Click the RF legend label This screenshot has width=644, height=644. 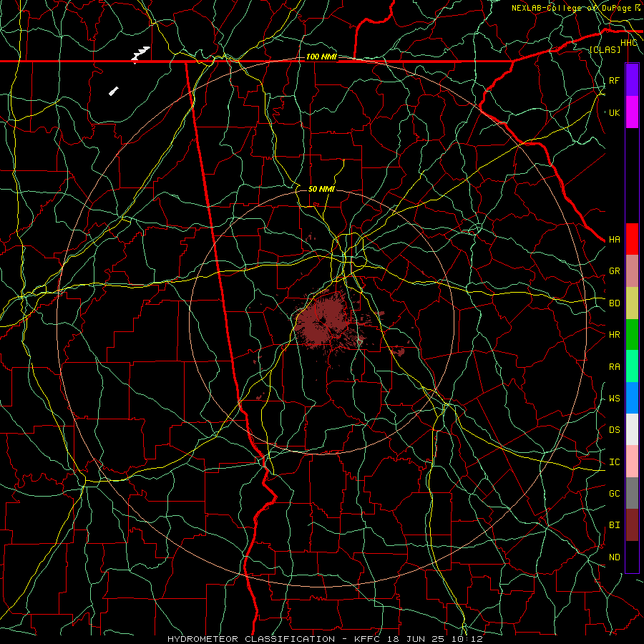(x=614, y=80)
